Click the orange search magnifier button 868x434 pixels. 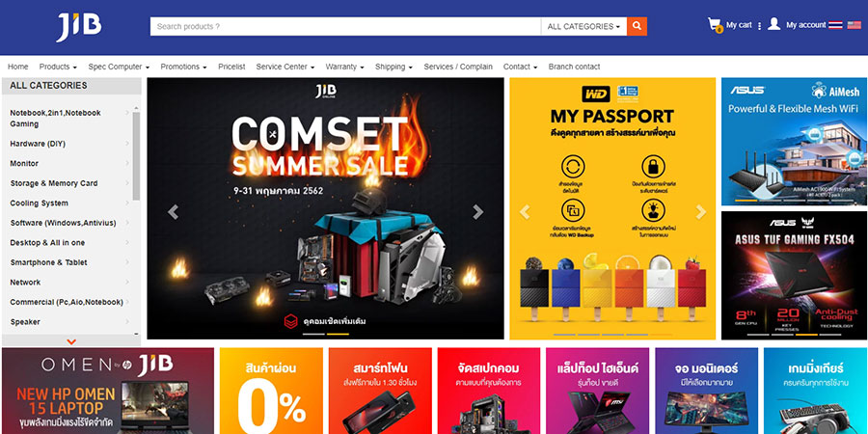(x=637, y=26)
